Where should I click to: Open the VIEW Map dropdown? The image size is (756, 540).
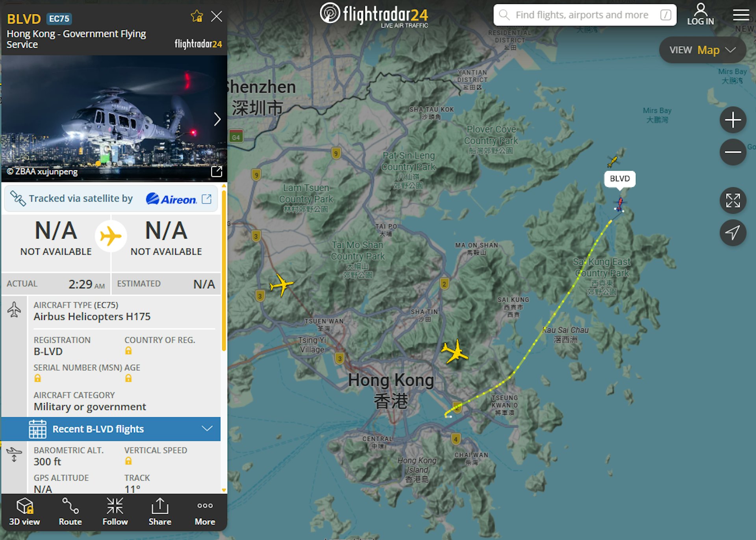pos(702,50)
